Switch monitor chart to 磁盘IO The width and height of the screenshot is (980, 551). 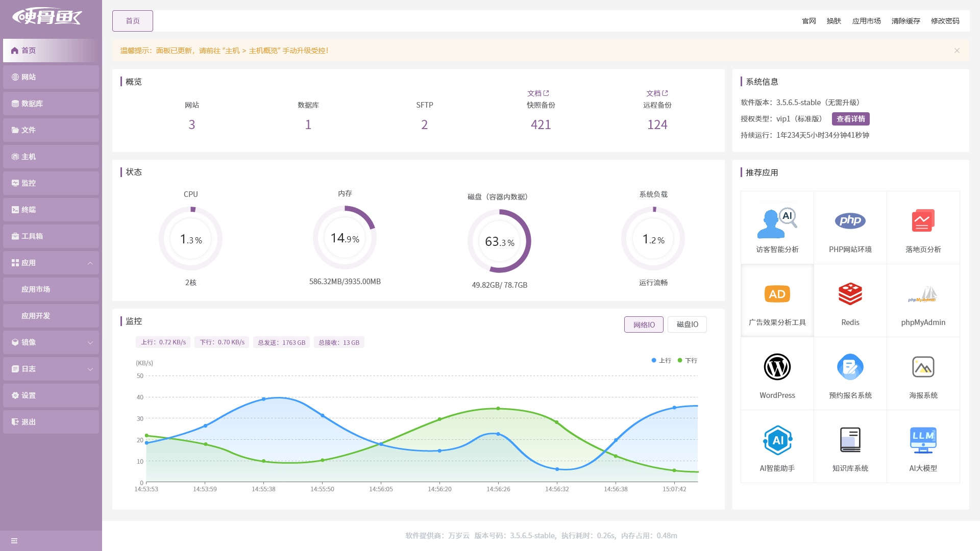tap(687, 324)
